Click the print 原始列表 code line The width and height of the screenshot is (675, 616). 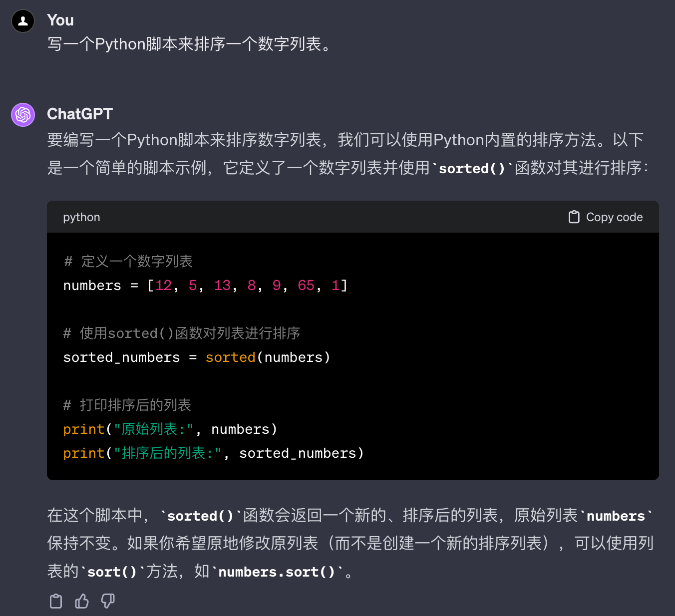point(170,429)
